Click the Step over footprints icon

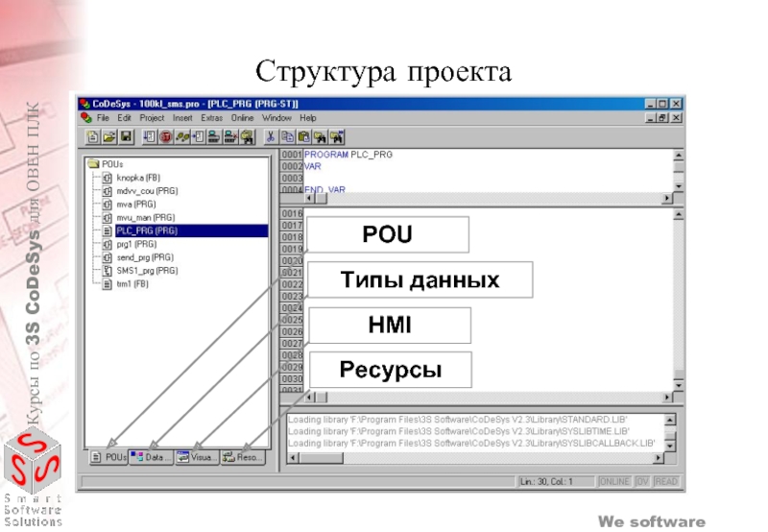pyautogui.click(x=182, y=137)
